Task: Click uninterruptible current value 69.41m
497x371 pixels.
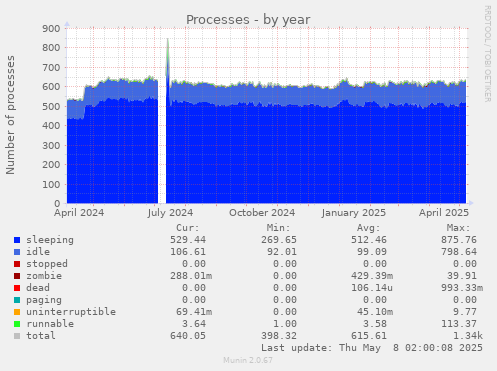Action: tap(194, 312)
